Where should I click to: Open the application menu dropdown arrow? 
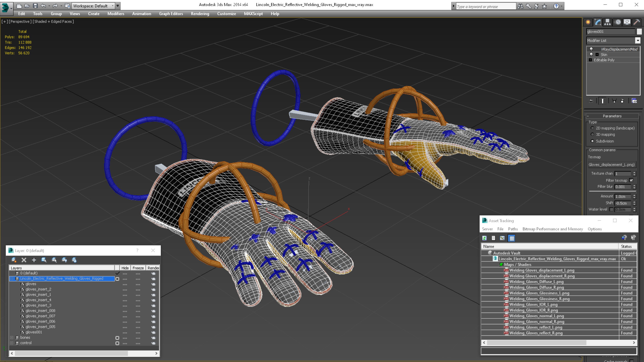tap(11, 8)
